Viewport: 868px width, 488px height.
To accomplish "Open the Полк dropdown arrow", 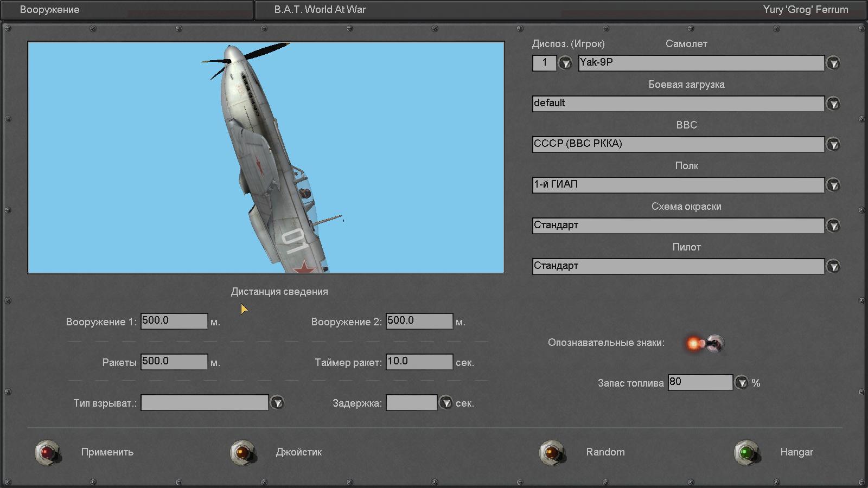I will [x=833, y=185].
